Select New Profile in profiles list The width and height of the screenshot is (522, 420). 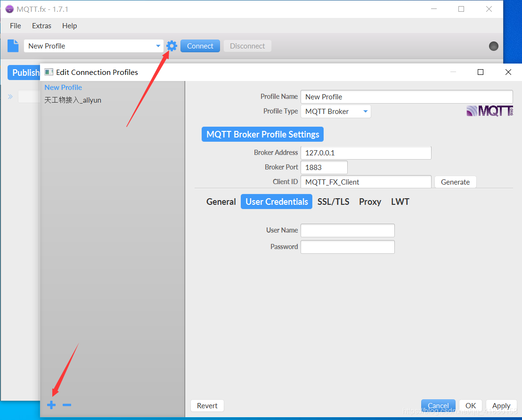[63, 88]
